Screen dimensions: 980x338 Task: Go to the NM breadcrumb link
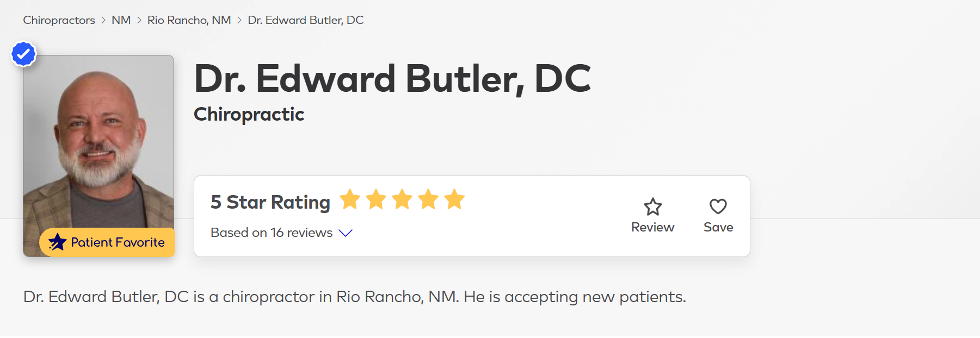[121, 20]
